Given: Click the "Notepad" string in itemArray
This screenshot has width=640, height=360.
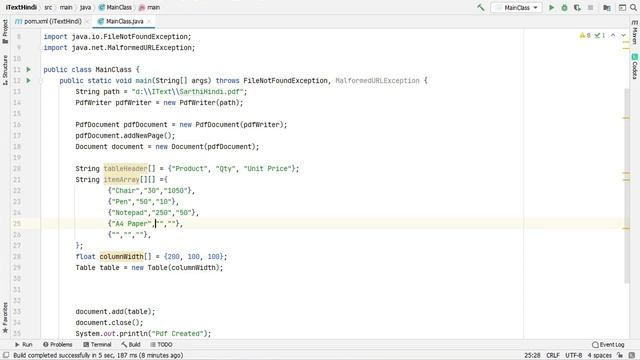Looking at the screenshot, I should pos(129,213).
